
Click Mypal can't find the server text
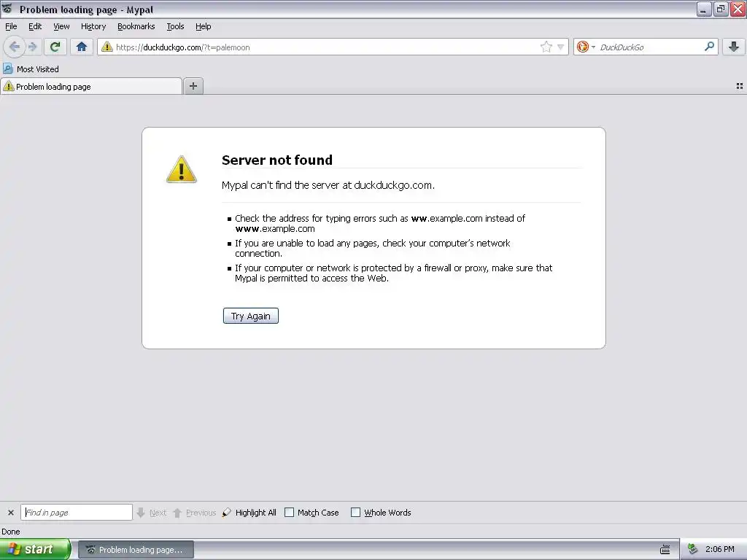[x=328, y=185]
